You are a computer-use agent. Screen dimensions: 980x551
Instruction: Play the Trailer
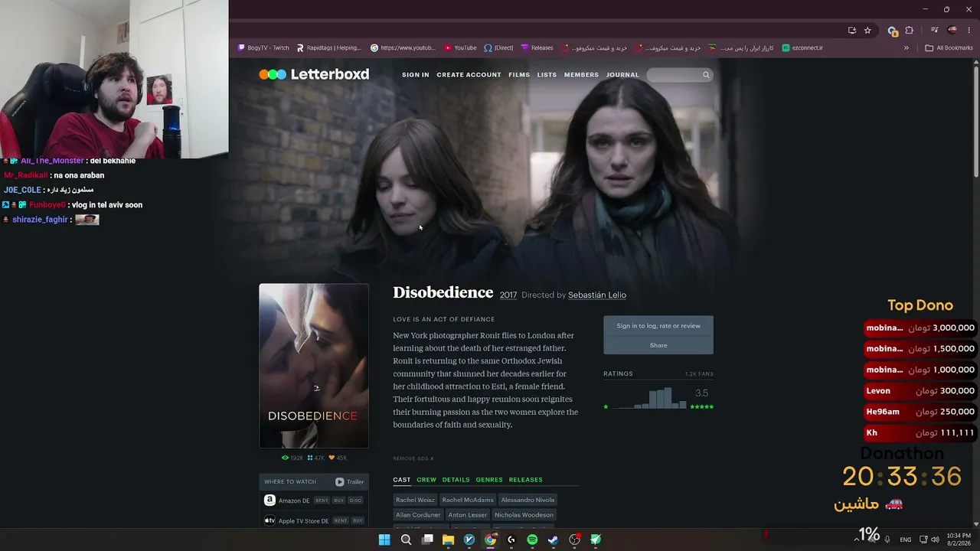pyautogui.click(x=350, y=481)
